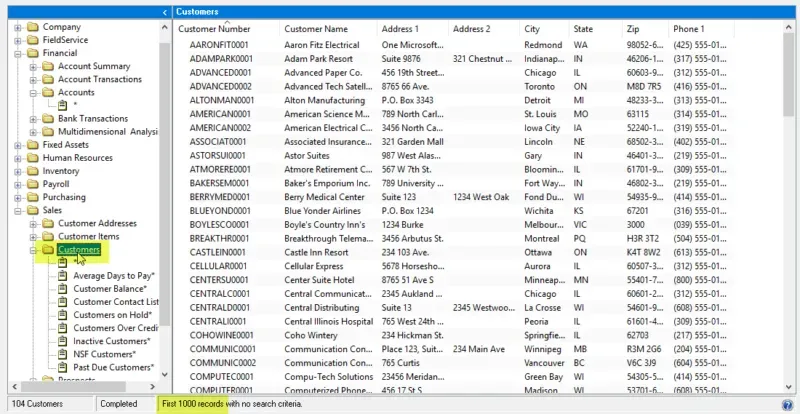This screenshot has height=414, width=800.
Task: Expand the Account Summary node
Action: click(33, 66)
